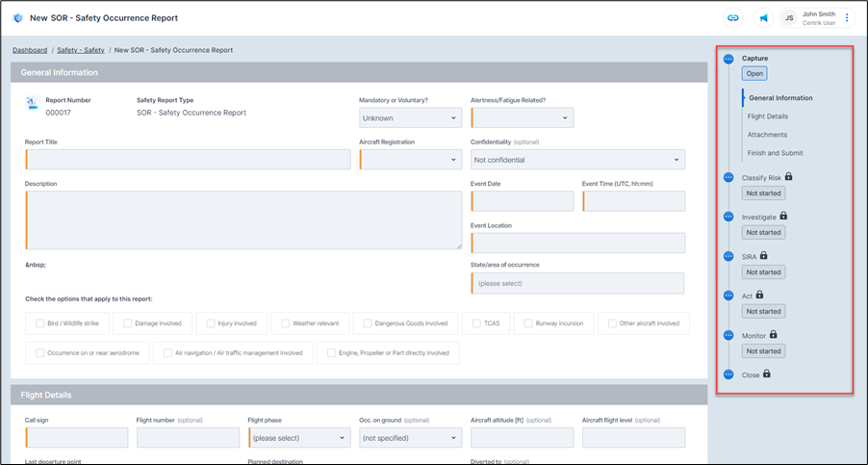The image size is (868, 465).
Task: Jump to Finish and Submit section
Action: point(775,153)
